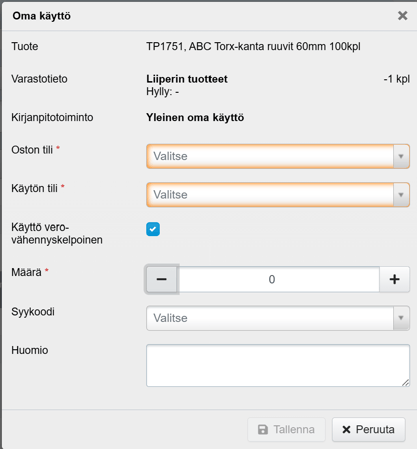Screen dimensions: 417x449
Task: Open the Syykoodi dropdown arrow
Action: (x=401, y=318)
